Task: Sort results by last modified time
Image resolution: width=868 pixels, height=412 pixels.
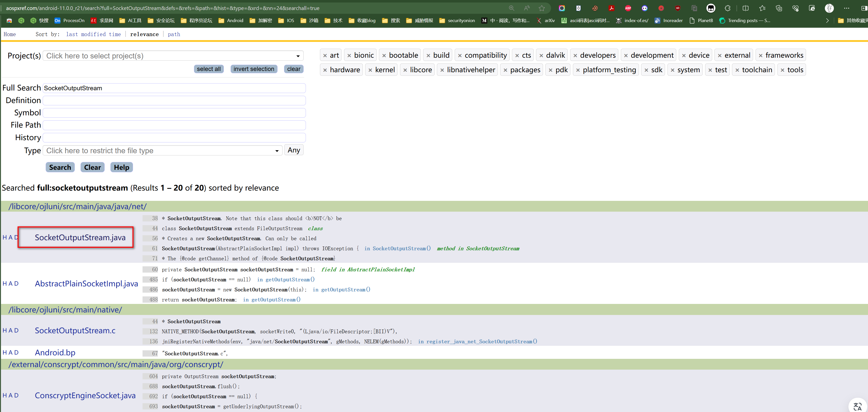Action: tap(93, 34)
